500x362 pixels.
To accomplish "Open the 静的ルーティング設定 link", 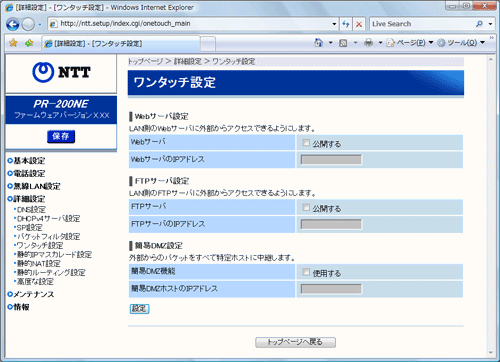I will tap(51, 273).
